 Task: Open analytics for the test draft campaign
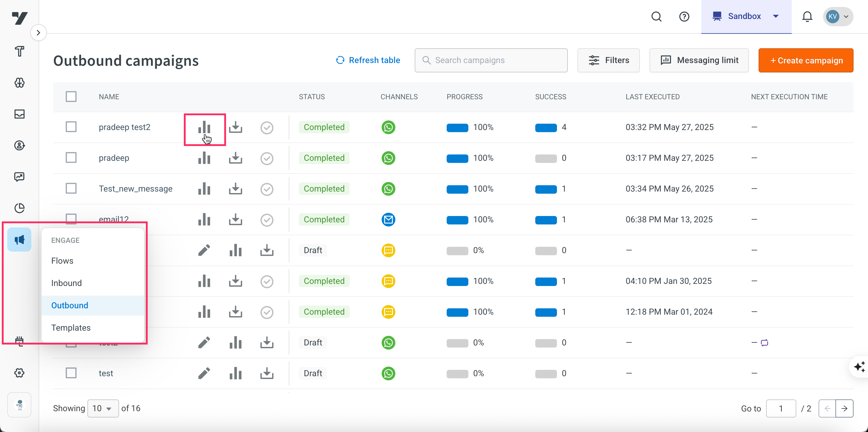tap(235, 373)
